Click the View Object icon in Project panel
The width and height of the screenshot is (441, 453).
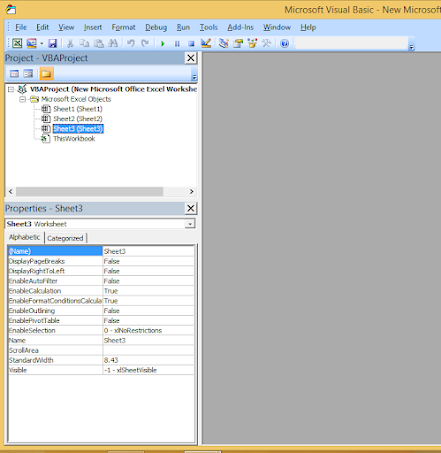(28, 74)
